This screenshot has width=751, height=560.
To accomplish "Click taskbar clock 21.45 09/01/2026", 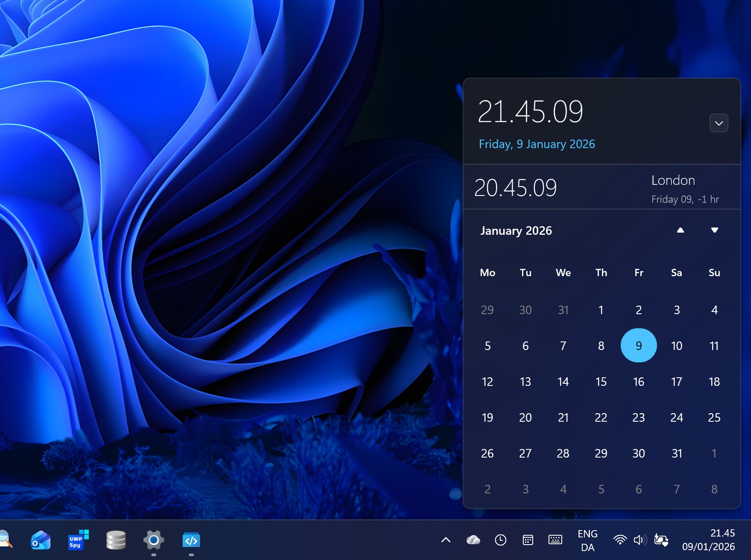I will pyautogui.click(x=708, y=540).
